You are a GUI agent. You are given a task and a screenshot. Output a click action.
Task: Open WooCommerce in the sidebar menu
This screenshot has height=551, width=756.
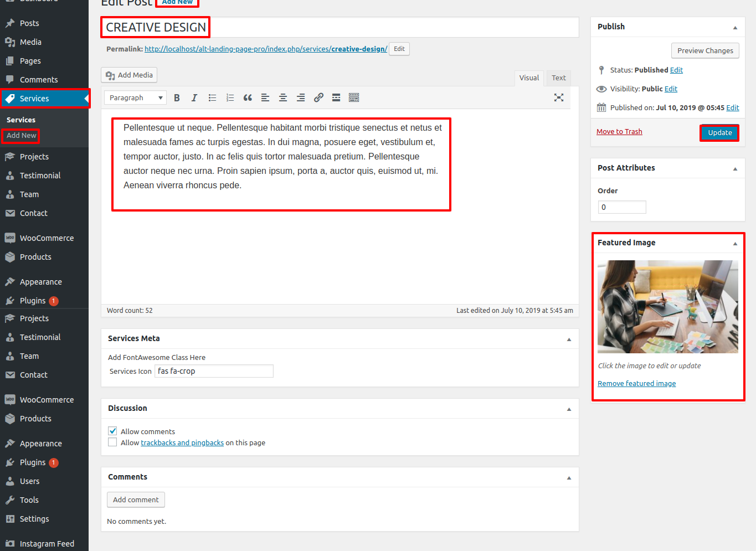[47, 238]
